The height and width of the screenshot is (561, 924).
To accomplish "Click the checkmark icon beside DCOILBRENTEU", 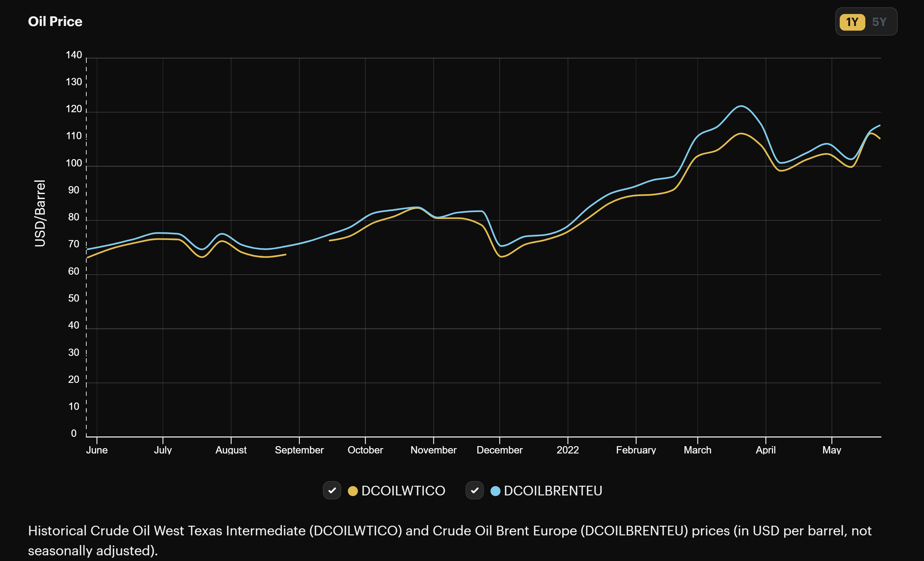I will coord(474,490).
